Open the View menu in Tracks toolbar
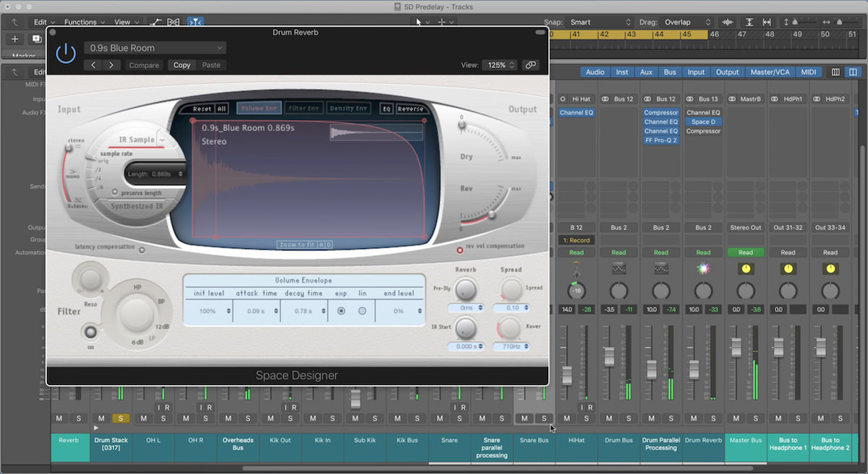868x474 pixels. point(126,22)
